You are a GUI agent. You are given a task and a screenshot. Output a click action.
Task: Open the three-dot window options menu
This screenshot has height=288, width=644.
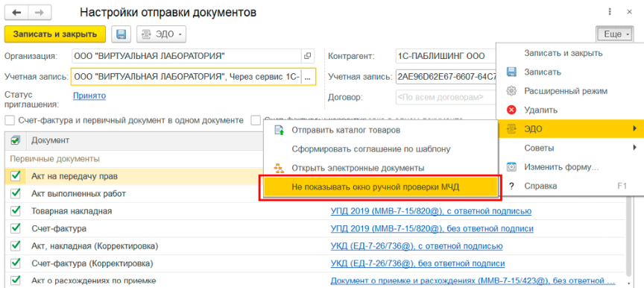coord(610,12)
